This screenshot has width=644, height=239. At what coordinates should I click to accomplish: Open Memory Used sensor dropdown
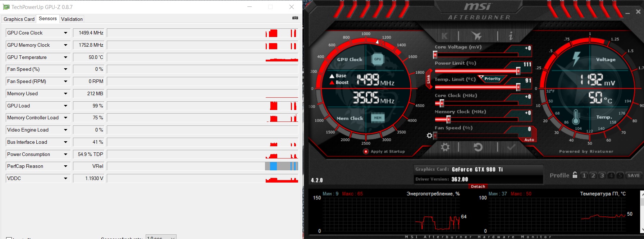[x=65, y=93]
